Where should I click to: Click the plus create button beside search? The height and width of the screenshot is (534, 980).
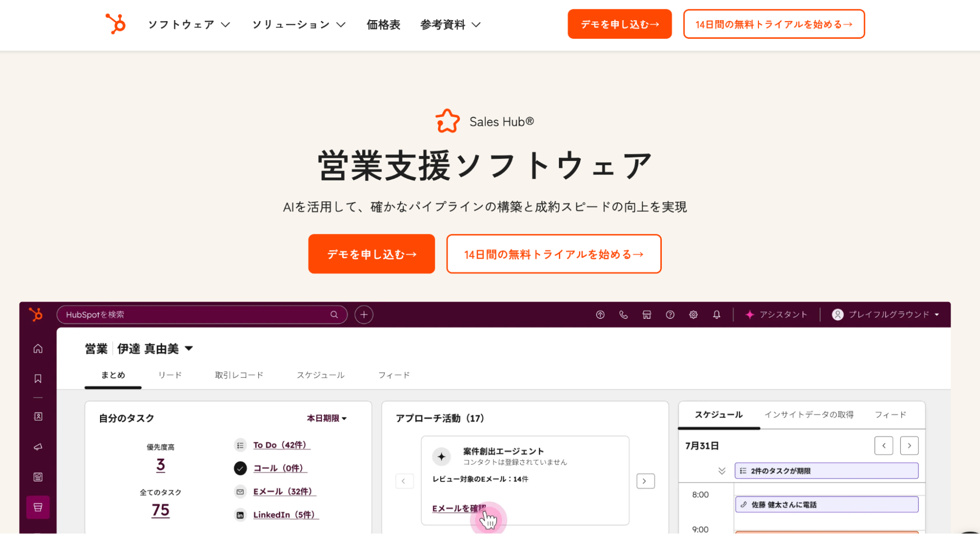click(364, 315)
